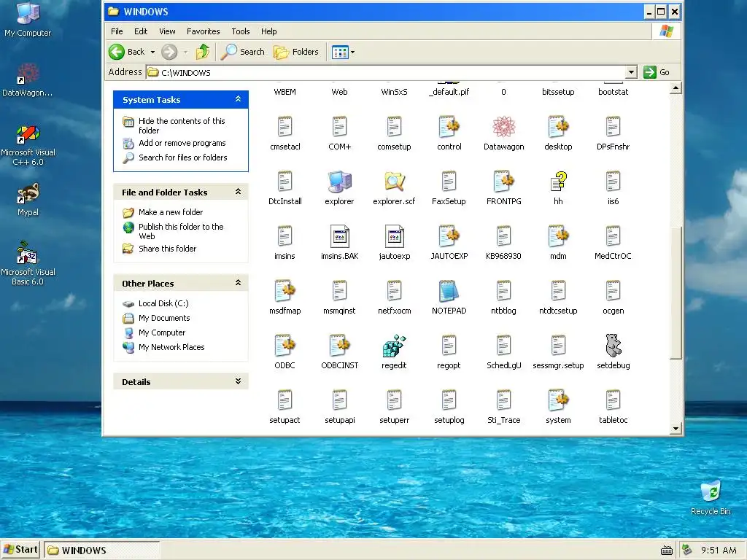
Task: Go to My Network Places link
Action: 171,347
